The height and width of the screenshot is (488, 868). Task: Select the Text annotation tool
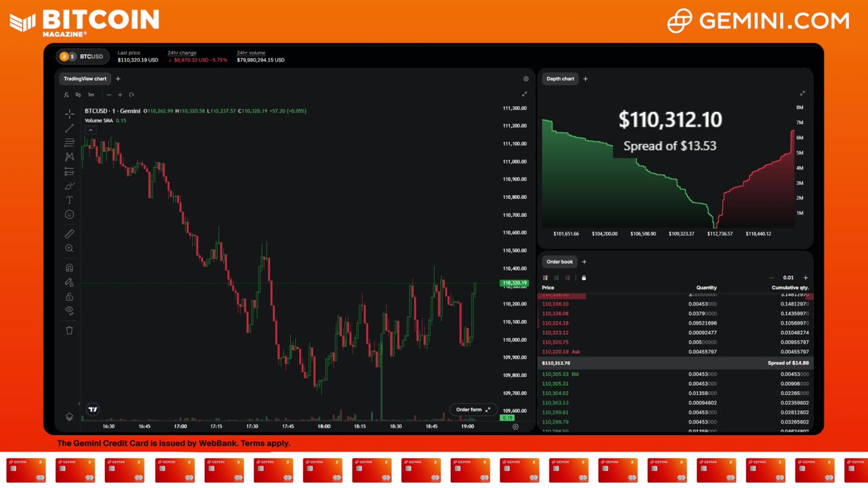(x=69, y=200)
